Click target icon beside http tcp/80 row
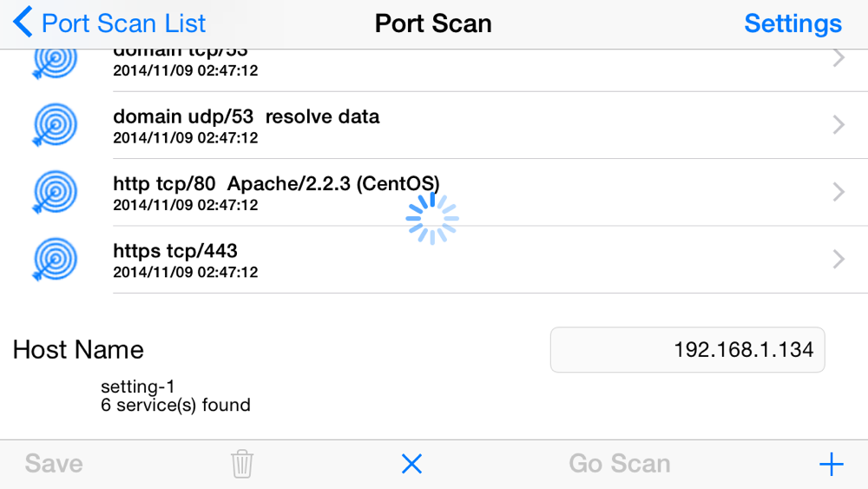The height and width of the screenshot is (489, 868). [55, 192]
